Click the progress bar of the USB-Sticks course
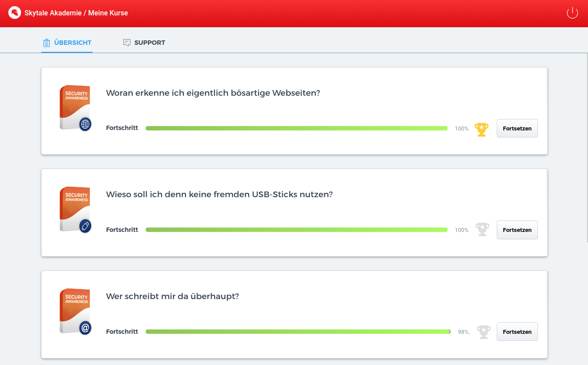Screen dimensions: 588x365 (297, 230)
